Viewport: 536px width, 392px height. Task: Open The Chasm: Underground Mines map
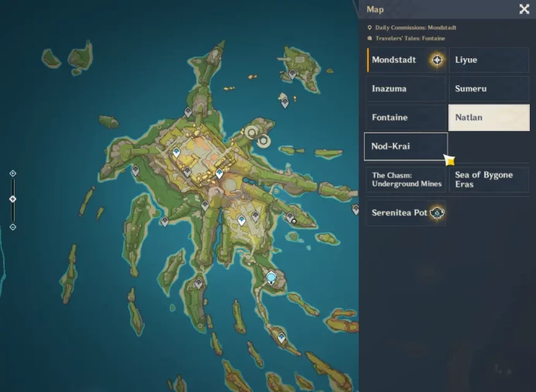(406, 180)
